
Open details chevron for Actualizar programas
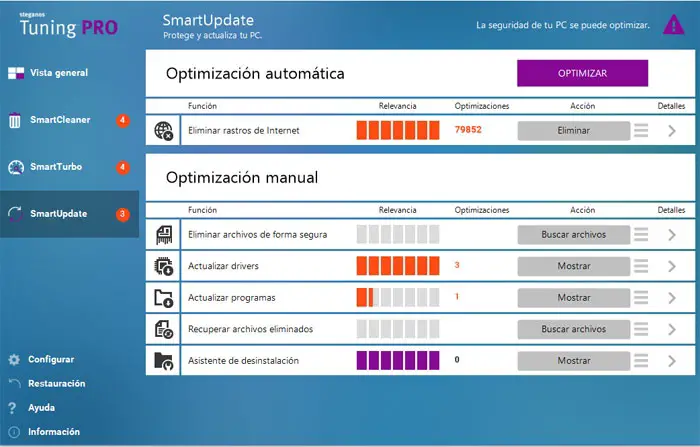pyautogui.click(x=672, y=298)
